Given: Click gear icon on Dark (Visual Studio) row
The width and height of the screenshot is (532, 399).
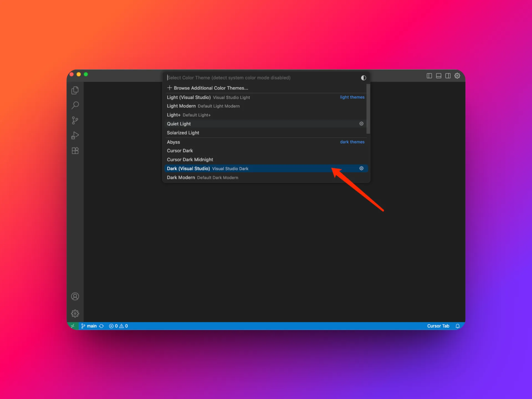Looking at the screenshot, I should pyautogui.click(x=361, y=168).
